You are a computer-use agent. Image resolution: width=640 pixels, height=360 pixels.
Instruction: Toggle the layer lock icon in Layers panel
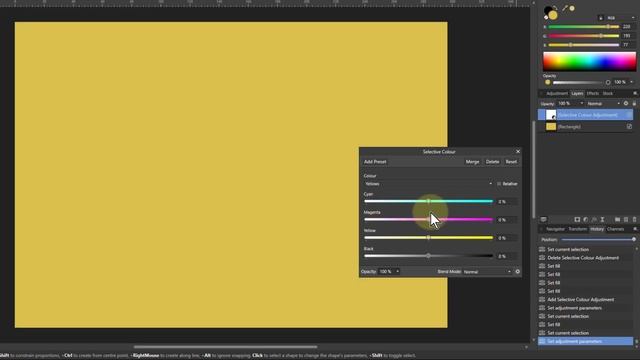(x=634, y=104)
